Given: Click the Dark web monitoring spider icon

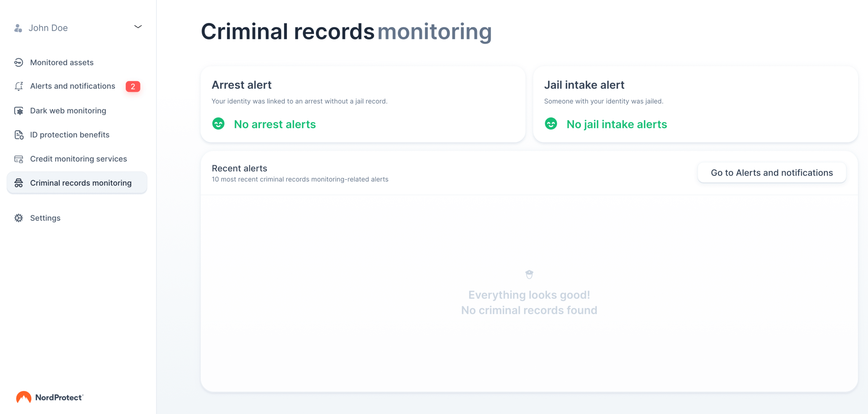Looking at the screenshot, I should 19,111.
